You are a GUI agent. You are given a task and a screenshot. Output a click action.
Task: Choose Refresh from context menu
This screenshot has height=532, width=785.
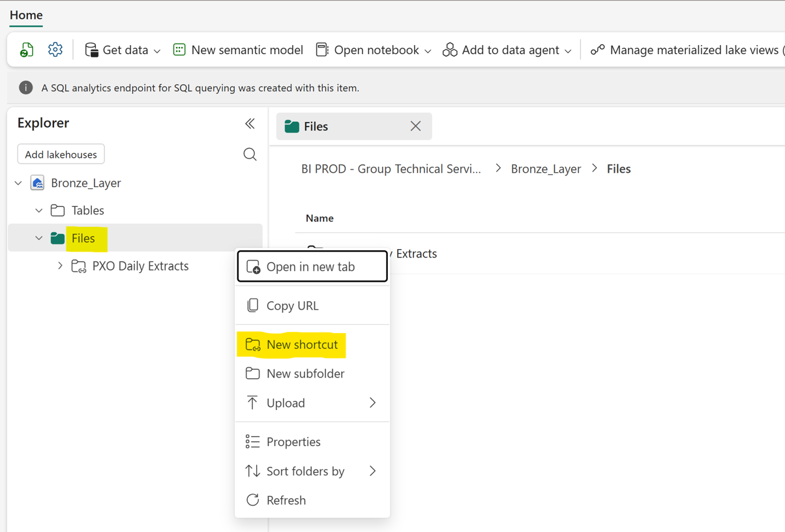(312, 501)
